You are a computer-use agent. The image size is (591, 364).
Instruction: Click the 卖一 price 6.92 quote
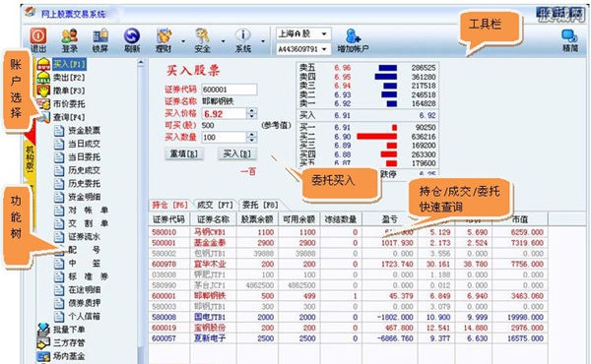(x=342, y=103)
